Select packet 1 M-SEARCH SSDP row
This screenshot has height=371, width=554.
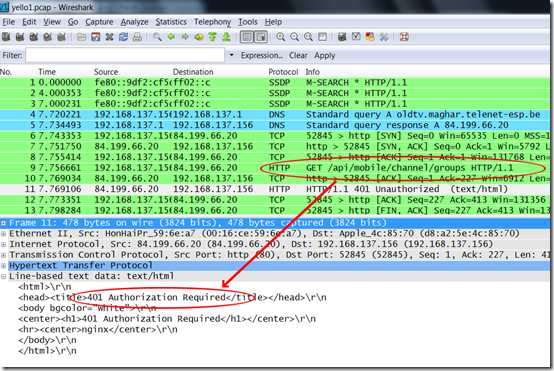coord(275,82)
